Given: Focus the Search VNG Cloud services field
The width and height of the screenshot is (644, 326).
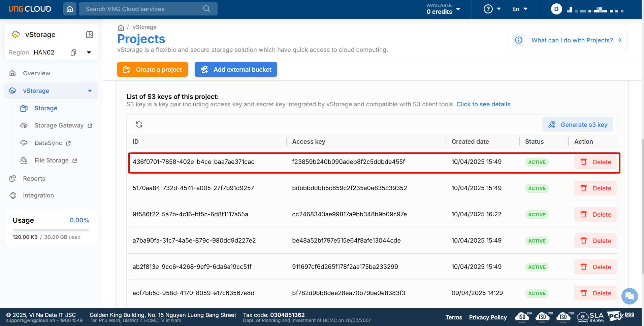Looking at the screenshot, I should coord(143,9).
